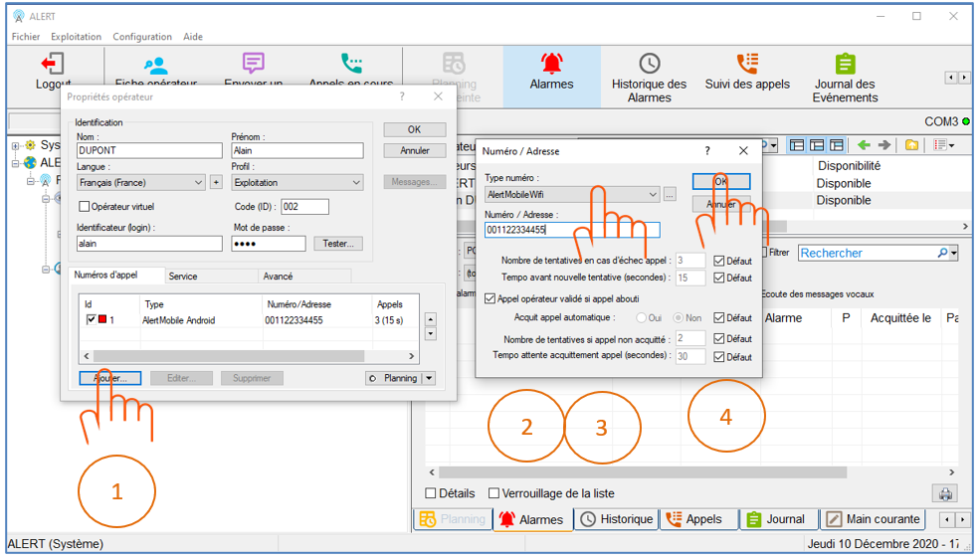980x559 pixels.
Task: Click the printer icon below the list
Action: 944,493
